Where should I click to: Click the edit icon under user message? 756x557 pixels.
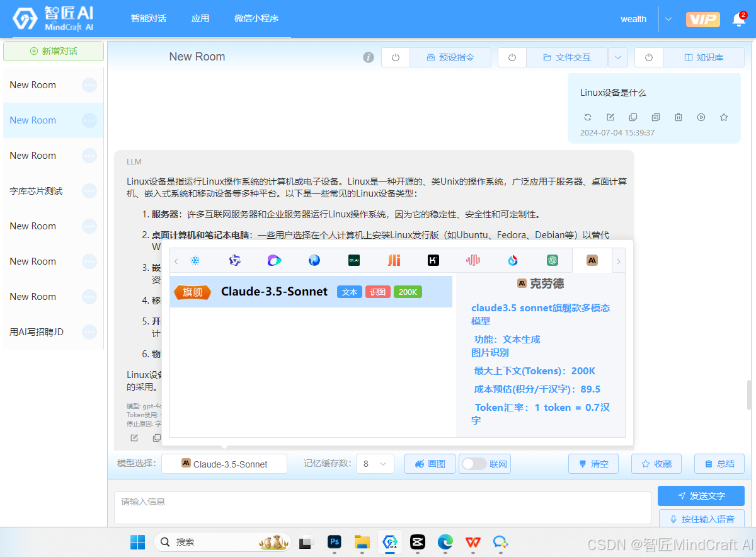coord(610,117)
